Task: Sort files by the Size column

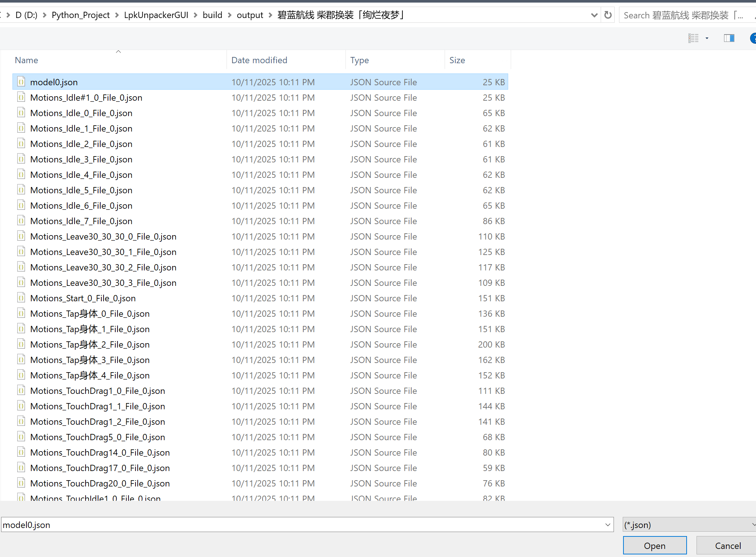Action: (457, 60)
